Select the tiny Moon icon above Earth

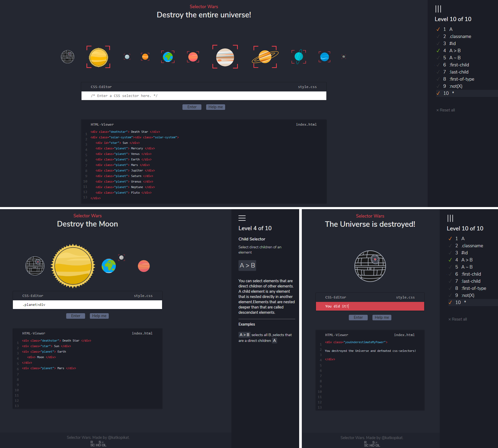coord(121,257)
